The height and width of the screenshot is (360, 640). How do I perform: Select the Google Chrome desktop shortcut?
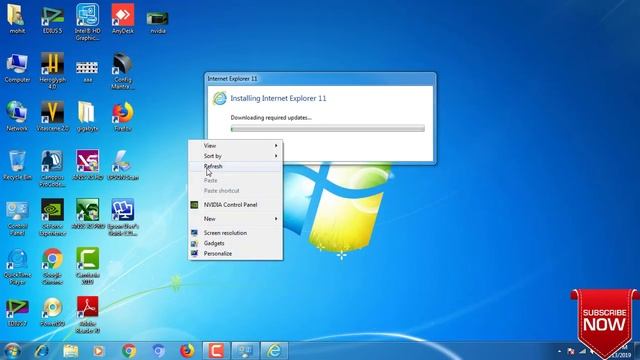pyautogui.click(x=52, y=267)
